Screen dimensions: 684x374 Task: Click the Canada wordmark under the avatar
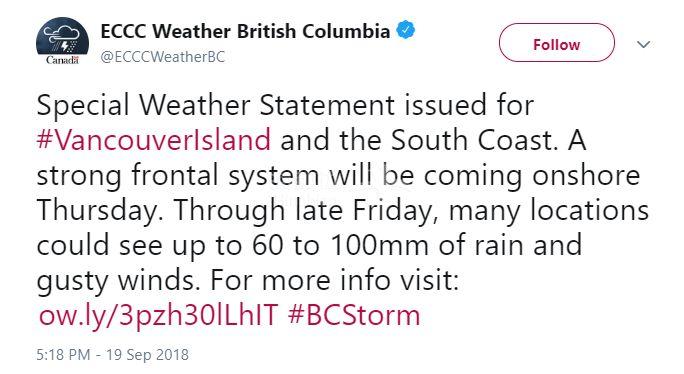point(62,60)
